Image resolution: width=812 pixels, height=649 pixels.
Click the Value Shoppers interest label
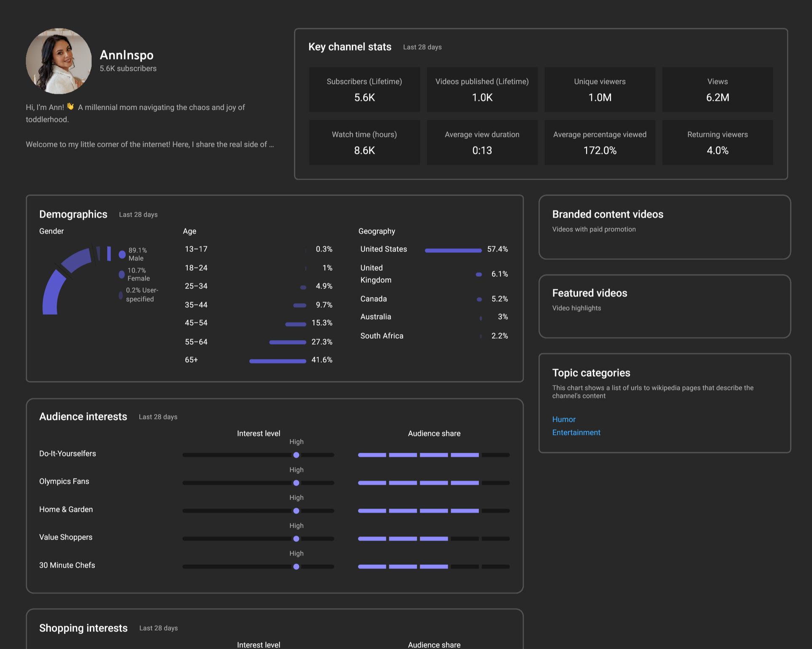click(x=66, y=537)
